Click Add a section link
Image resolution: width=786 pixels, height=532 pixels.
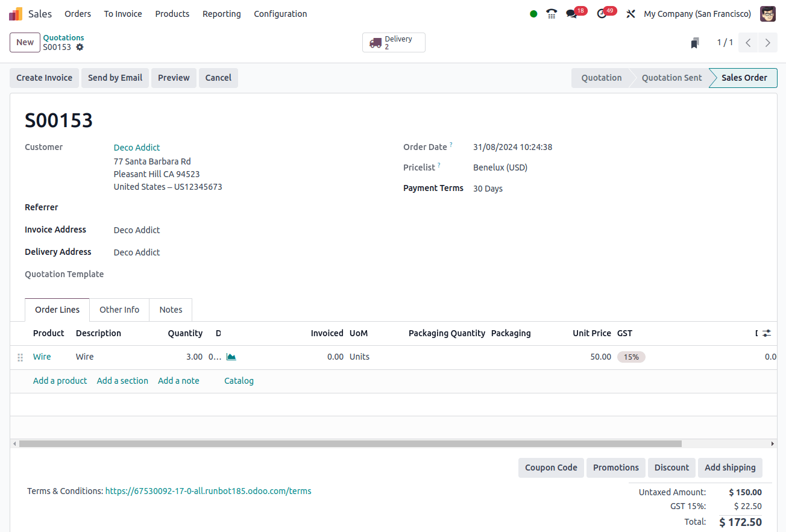coord(122,381)
